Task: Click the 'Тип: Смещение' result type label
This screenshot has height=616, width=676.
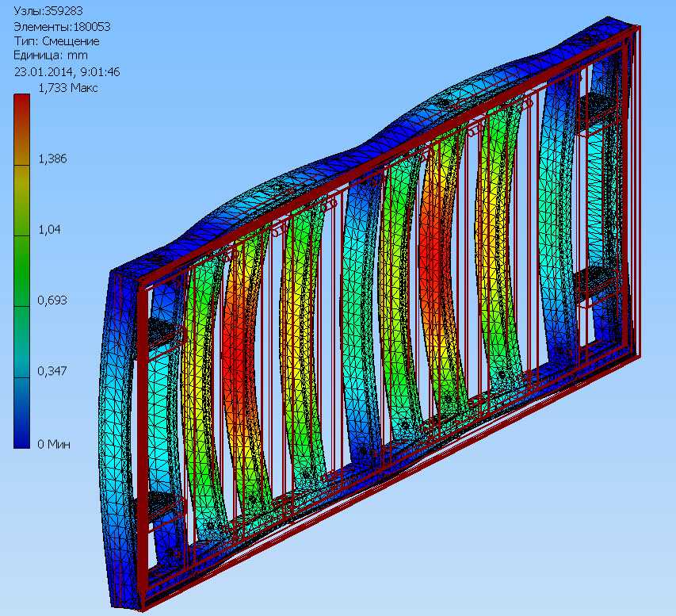Action: click(56, 41)
